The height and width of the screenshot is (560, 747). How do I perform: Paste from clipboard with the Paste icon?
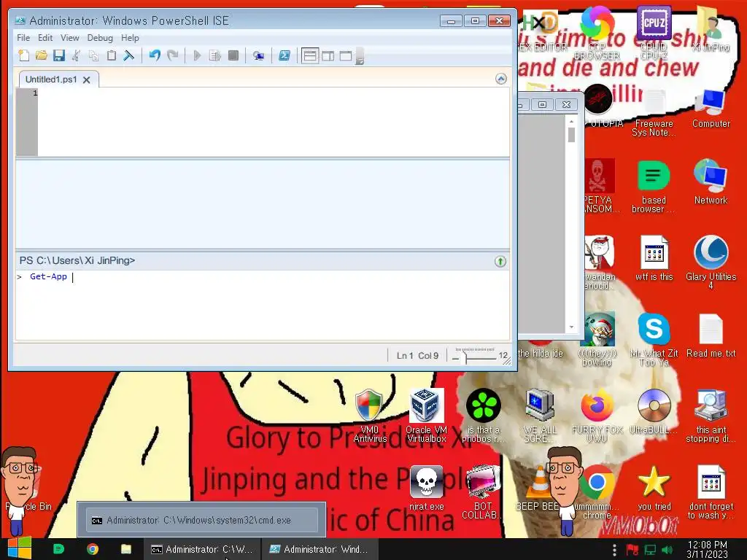(112, 55)
